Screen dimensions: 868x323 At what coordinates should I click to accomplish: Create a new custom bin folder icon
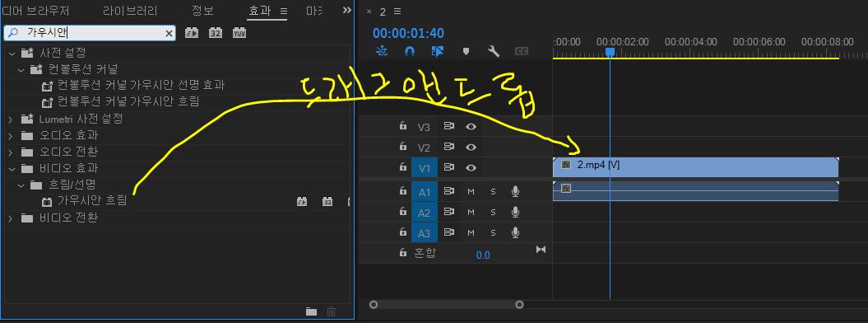pos(311,311)
